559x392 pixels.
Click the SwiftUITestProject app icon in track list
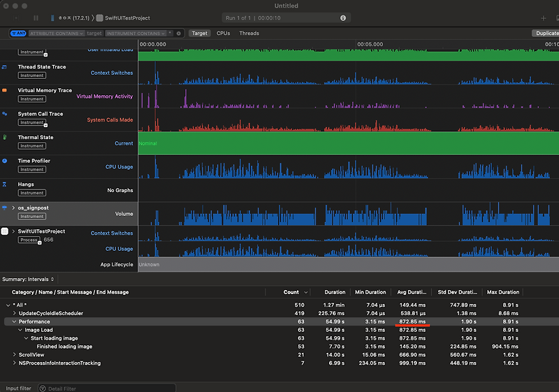click(5, 231)
